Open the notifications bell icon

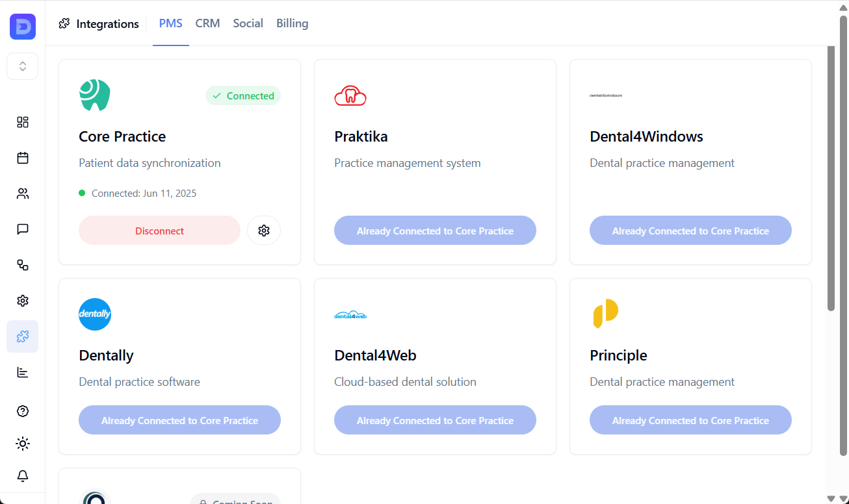tap(22, 476)
